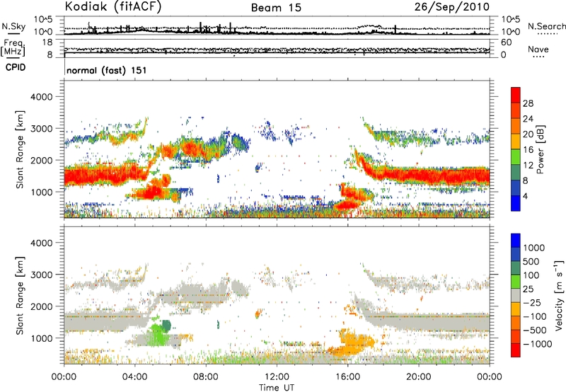This screenshot has width=566, height=392.
Task: Click the "24" label on the power colorbar
Action: pyautogui.click(x=528, y=119)
